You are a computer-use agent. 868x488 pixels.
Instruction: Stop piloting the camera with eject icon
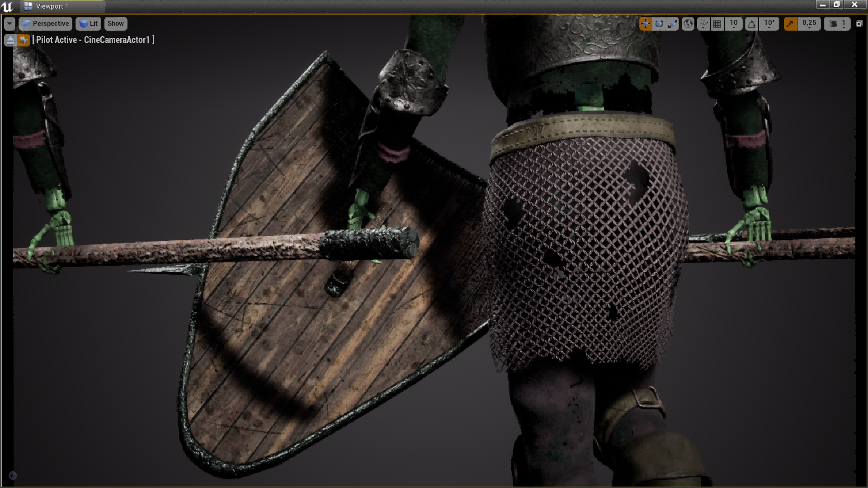click(10, 40)
